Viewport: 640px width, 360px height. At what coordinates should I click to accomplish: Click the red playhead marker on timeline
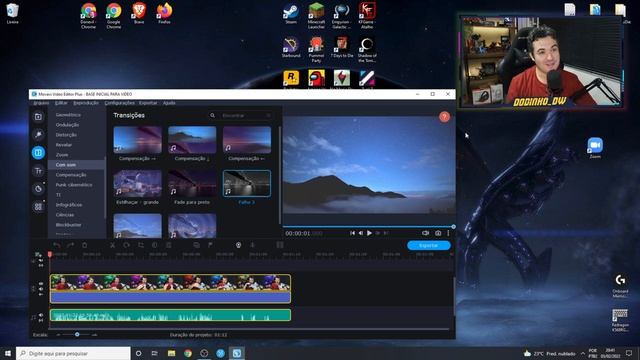click(x=50, y=254)
